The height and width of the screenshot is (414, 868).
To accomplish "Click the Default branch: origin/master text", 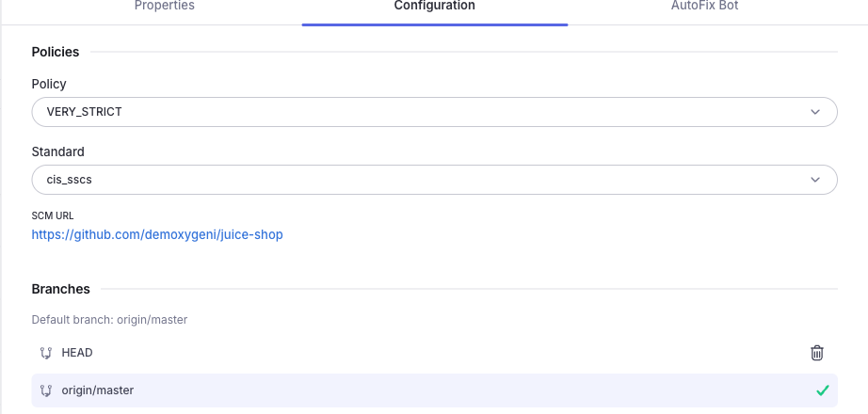I will coord(109,320).
